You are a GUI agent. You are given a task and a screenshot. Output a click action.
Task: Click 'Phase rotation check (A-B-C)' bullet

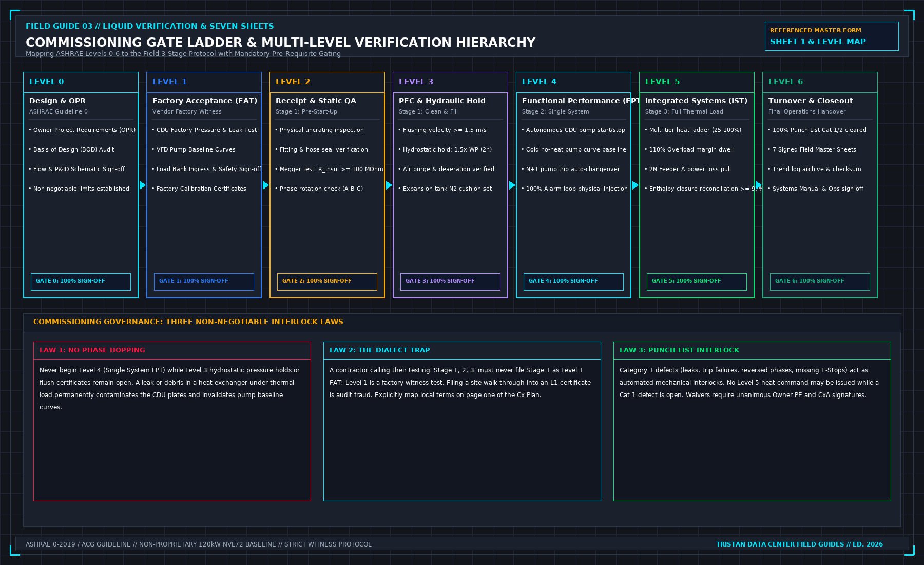pos(319,189)
